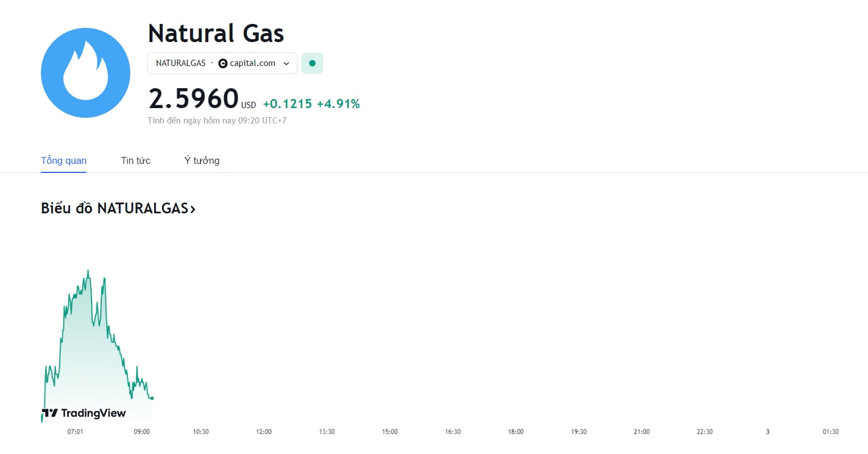Open the NATURALGAS capital.com source dropdown
The width and height of the screenshot is (868, 454).
tap(222, 63)
